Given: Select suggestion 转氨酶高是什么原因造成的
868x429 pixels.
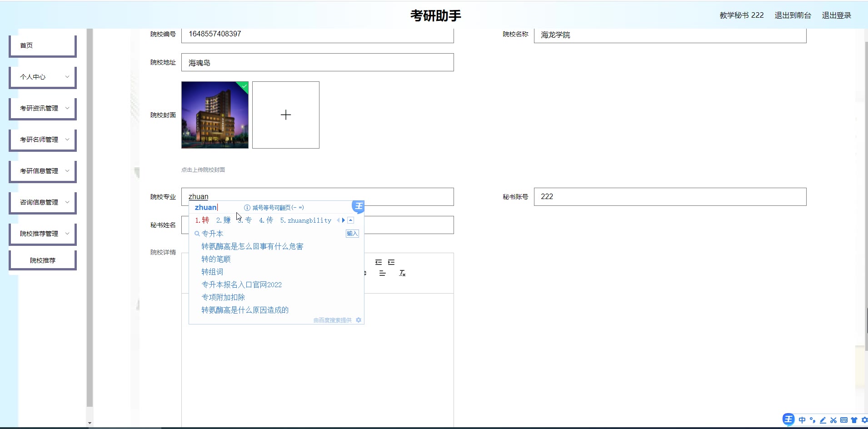Looking at the screenshot, I should click(x=245, y=310).
